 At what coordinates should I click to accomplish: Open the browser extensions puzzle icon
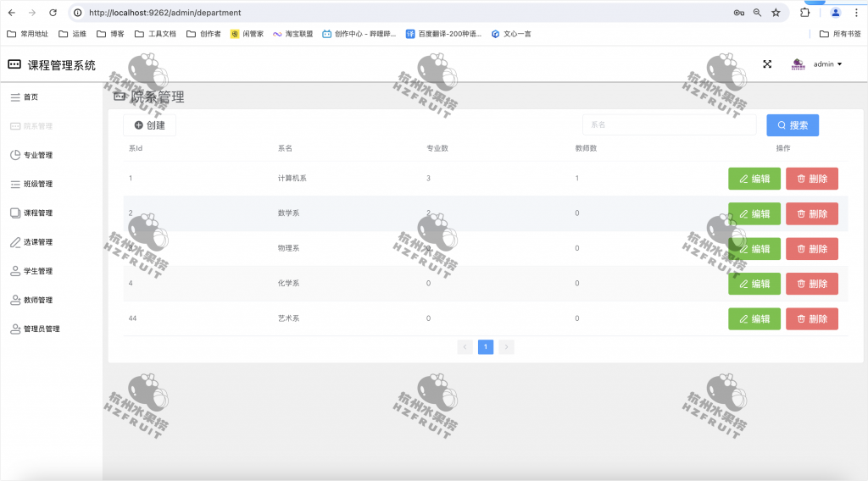[x=805, y=12]
